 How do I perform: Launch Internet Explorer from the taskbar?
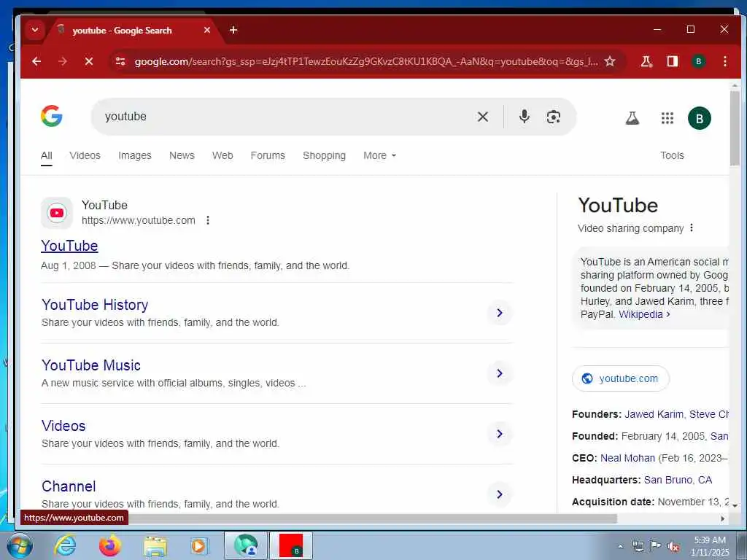[x=65, y=545]
